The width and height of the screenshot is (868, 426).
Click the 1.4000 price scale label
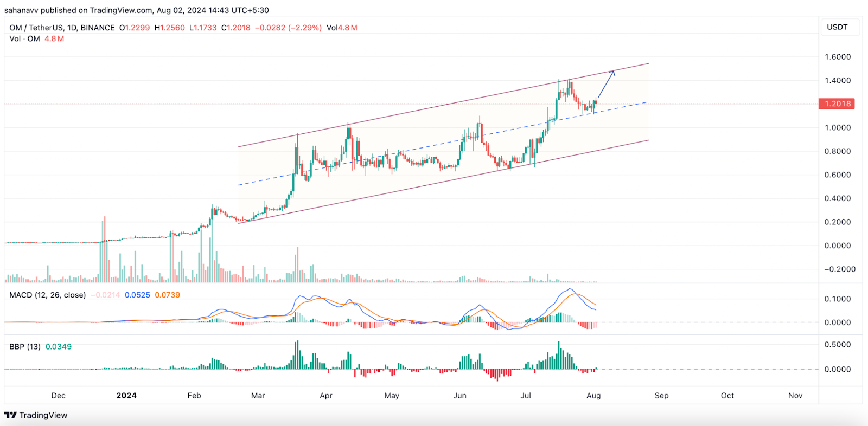tap(838, 80)
